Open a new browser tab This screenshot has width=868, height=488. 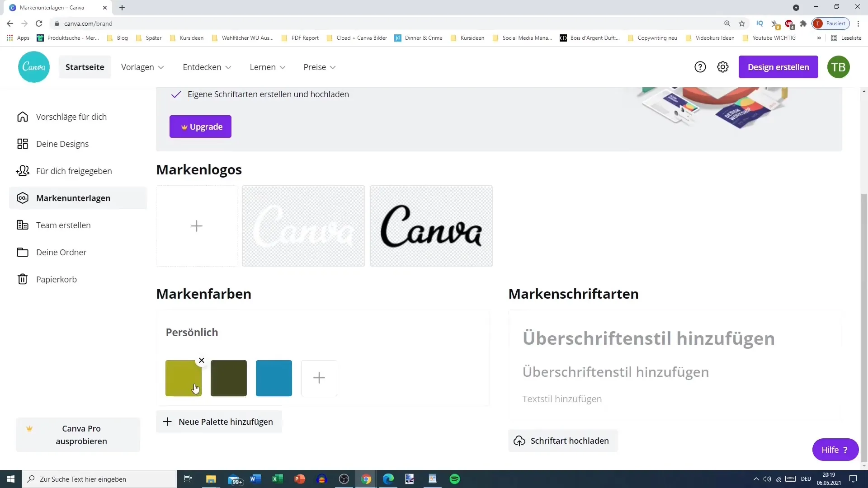(122, 8)
